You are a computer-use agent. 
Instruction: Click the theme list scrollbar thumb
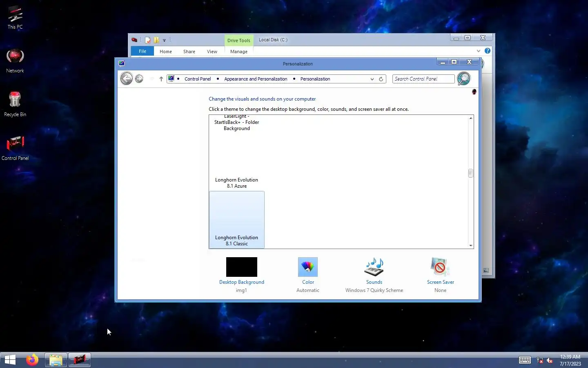tap(470, 173)
